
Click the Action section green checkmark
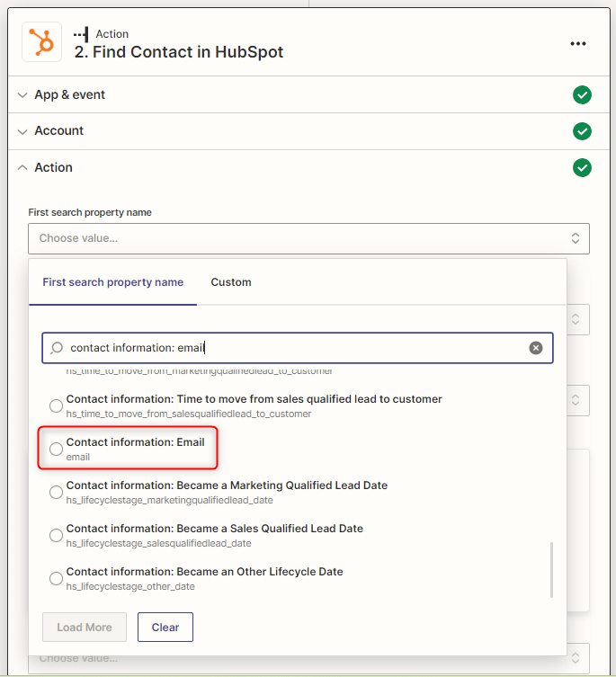(582, 167)
